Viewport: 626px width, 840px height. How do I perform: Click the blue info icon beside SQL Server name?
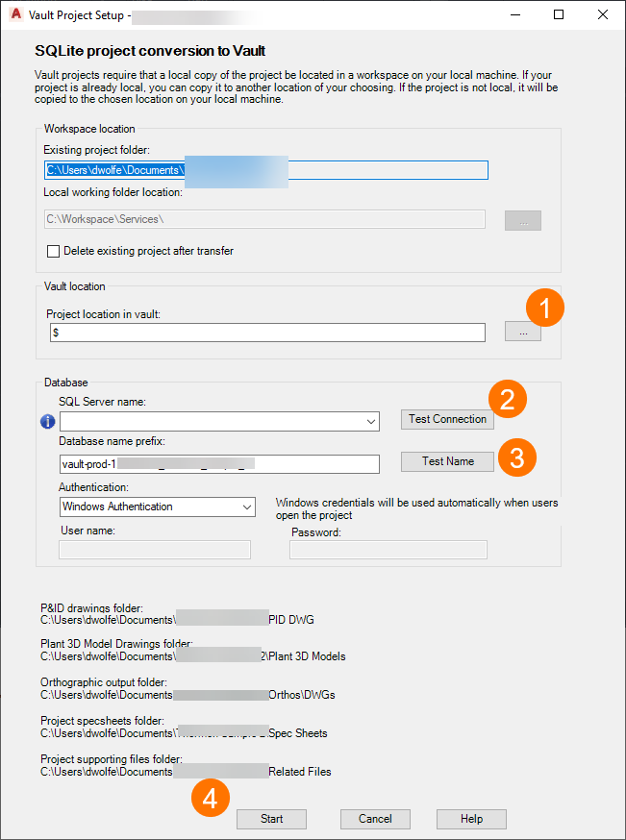tap(47, 421)
